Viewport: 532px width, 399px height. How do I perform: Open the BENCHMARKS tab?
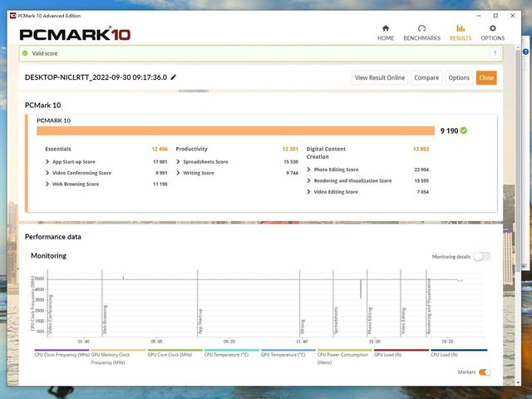[x=421, y=33]
